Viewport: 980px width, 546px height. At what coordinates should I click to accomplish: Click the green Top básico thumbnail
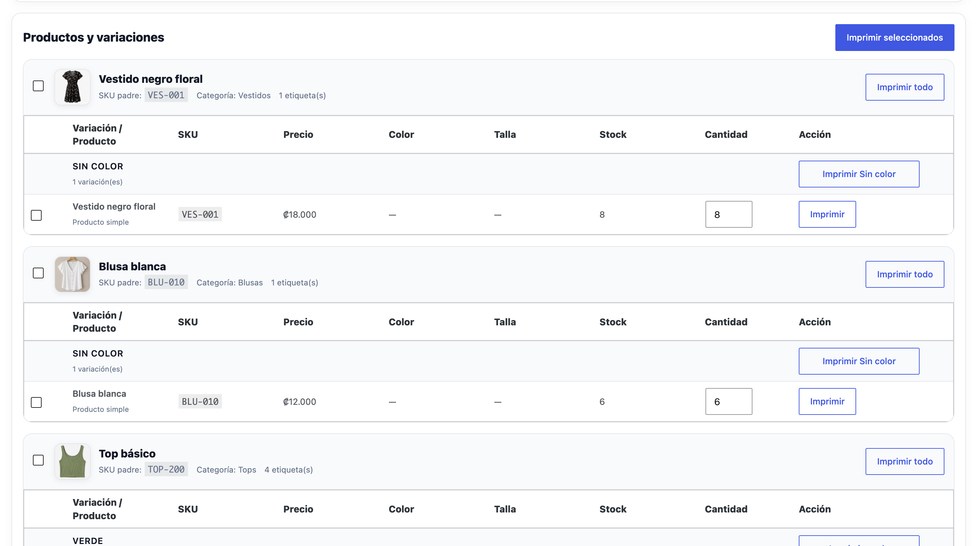[x=72, y=461]
